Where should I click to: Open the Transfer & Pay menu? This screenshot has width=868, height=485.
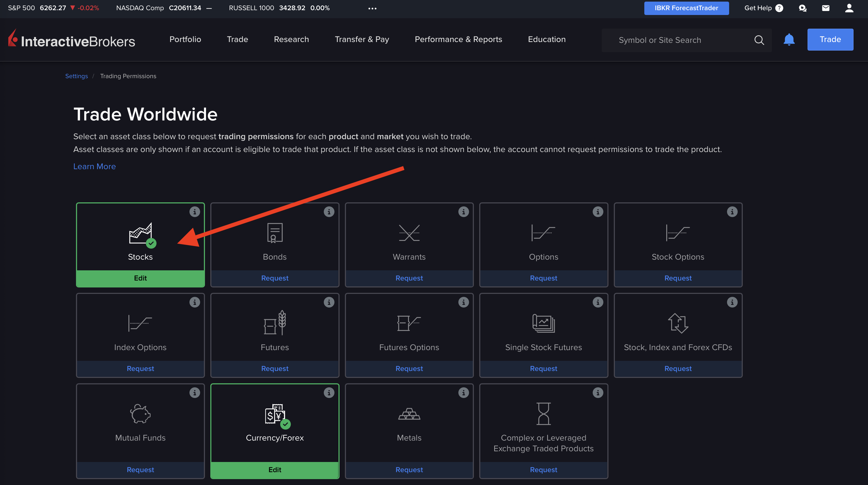pos(361,39)
